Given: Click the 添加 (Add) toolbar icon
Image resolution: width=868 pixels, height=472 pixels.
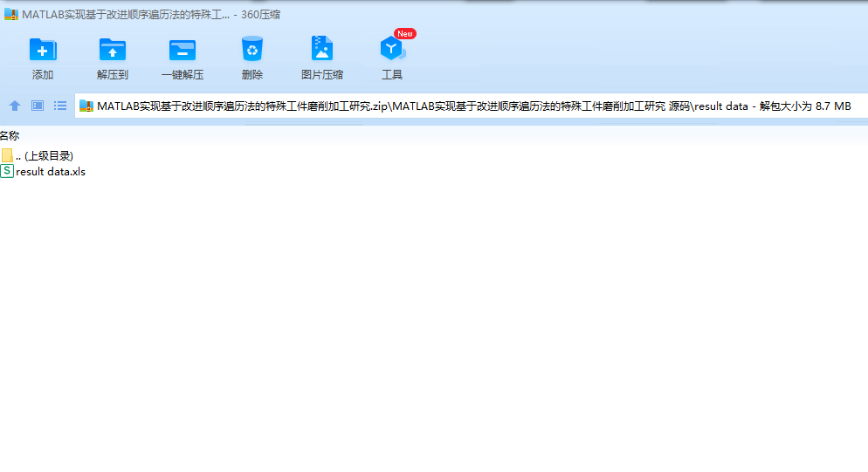Looking at the screenshot, I should (43, 50).
